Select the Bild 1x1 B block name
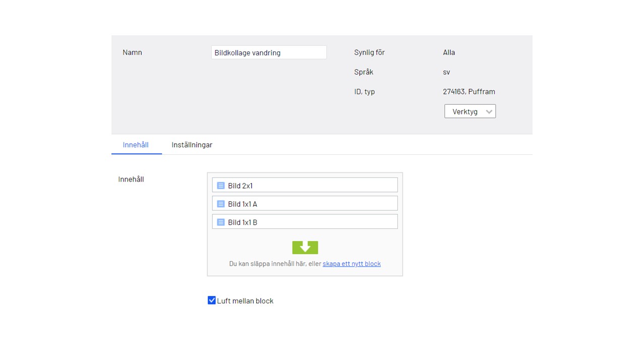This screenshot has width=644, height=362. click(x=243, y=222)
